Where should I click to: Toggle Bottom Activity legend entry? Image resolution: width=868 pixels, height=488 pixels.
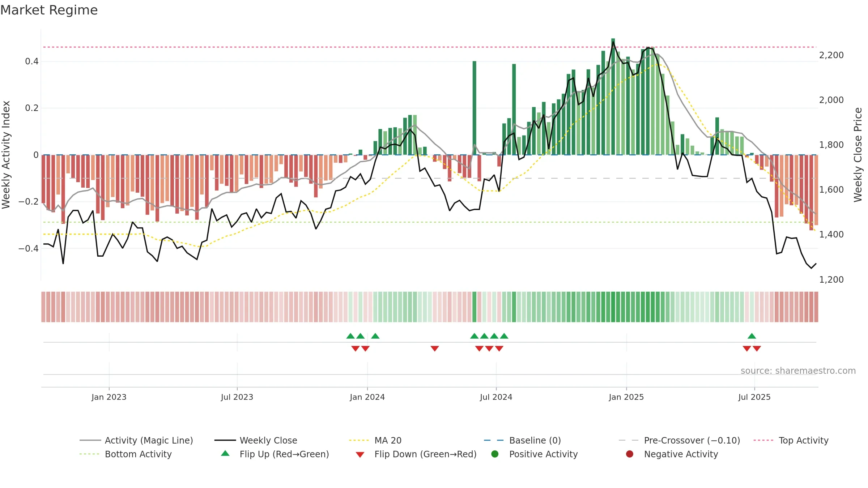125,454
